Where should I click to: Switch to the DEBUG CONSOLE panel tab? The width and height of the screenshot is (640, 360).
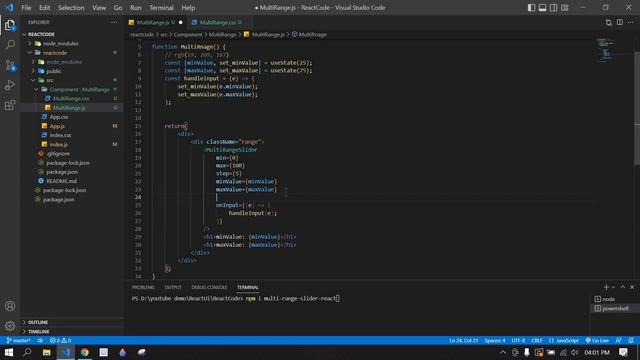coord(209,287)
